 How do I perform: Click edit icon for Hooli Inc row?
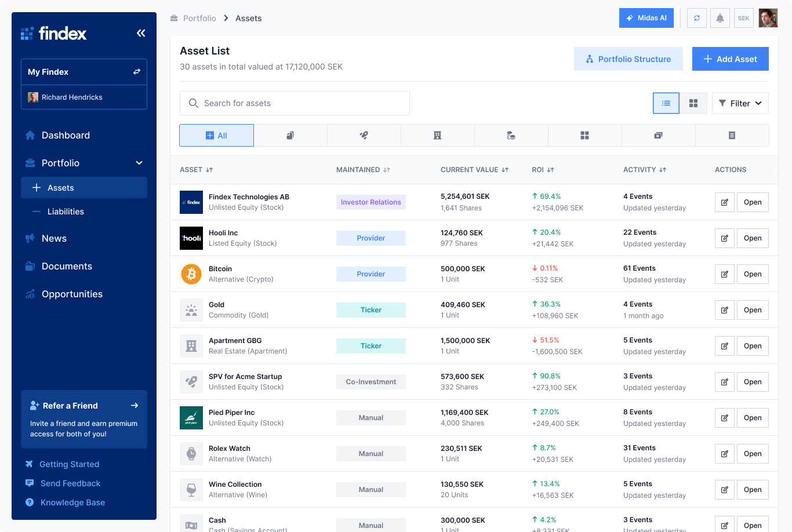724,238
